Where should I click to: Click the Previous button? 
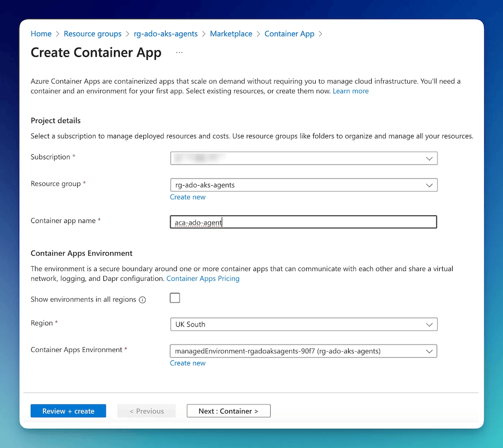[146, 411]
